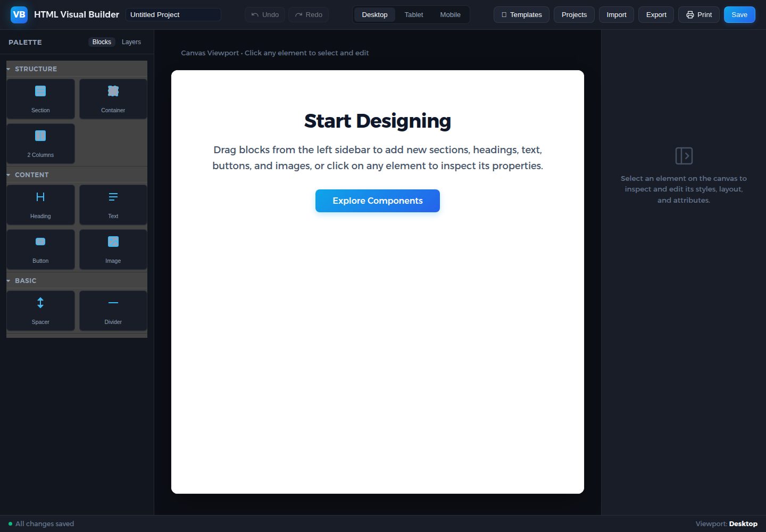766x532 pixels.
Task: Pick the 2 Columns block
Action: coord(40,144)
